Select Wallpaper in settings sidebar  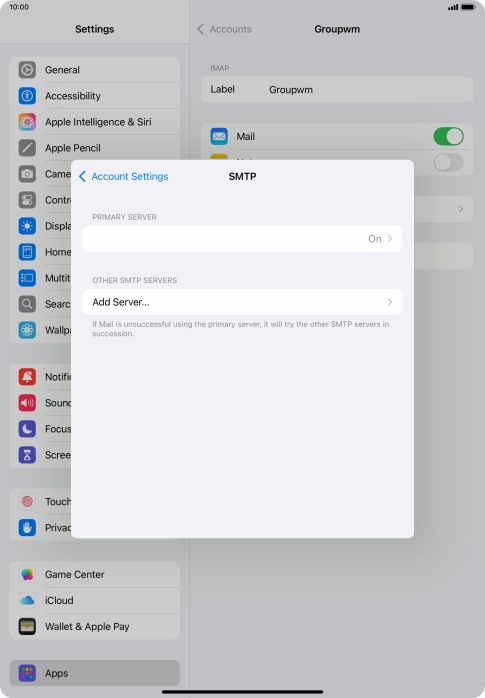coord(58,330)
